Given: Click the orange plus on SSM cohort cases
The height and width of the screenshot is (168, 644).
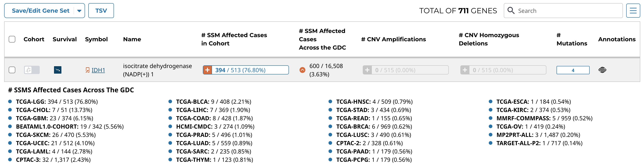Looking at the screenshot, I should 207,70.
